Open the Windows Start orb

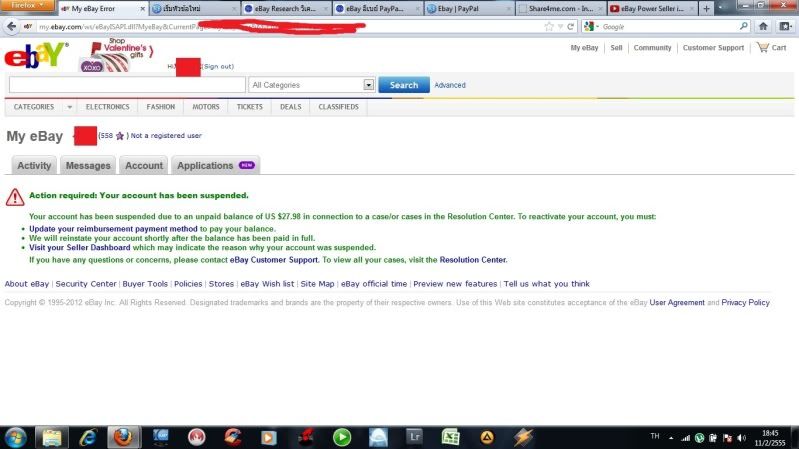(15, 437)
